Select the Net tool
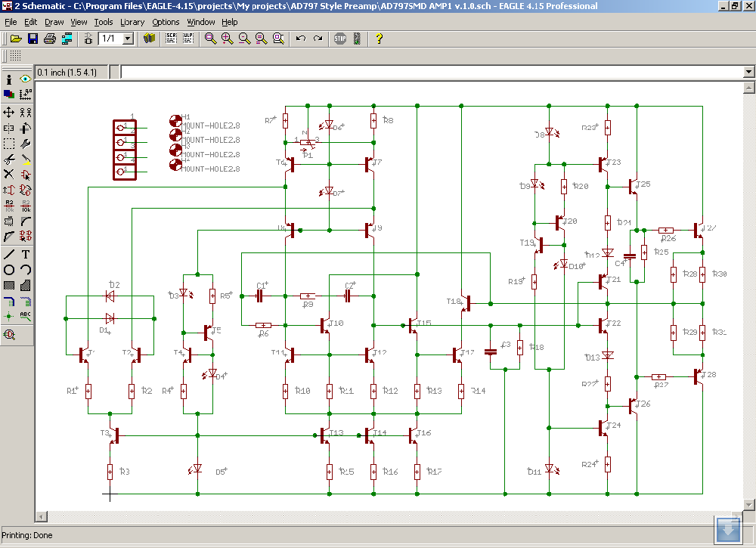This screenshot has width=756, height=548. click(x=26, y=302)
